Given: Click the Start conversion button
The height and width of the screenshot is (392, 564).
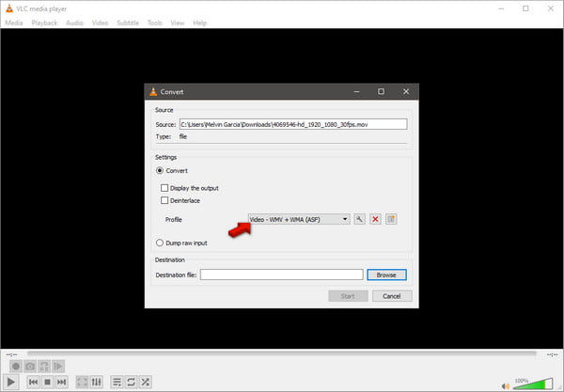Looking at the screenshot, I should 348,296.
